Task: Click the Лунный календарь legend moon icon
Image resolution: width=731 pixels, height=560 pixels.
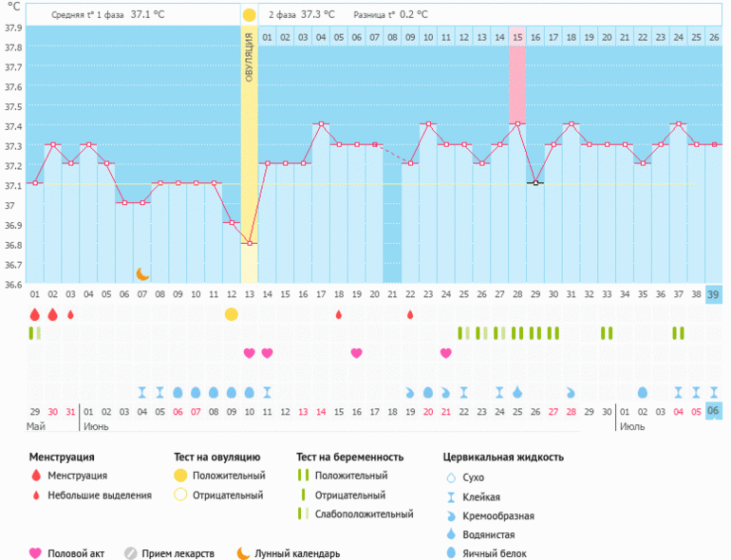Action: click(243, 553)
